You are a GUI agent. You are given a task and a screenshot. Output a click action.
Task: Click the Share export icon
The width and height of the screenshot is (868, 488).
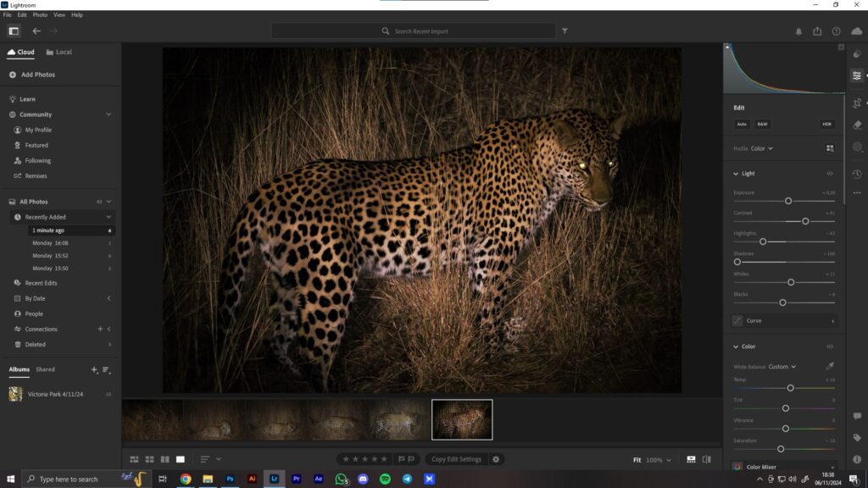click(x=817, y=31)
